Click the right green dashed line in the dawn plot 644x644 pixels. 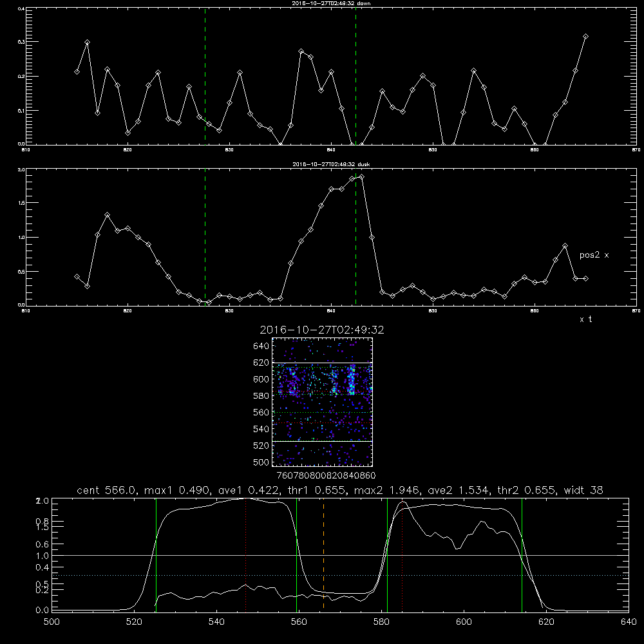coord(355,76)
